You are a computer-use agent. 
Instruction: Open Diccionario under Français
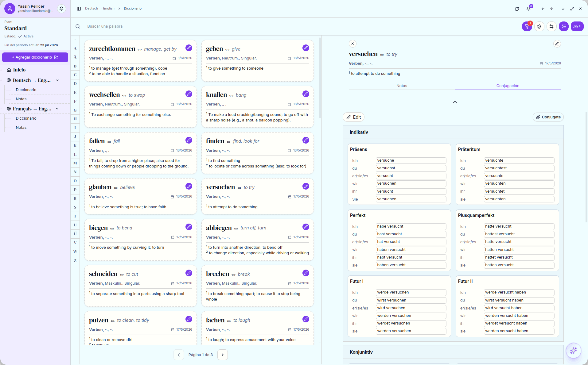click(x=26, y=118)
